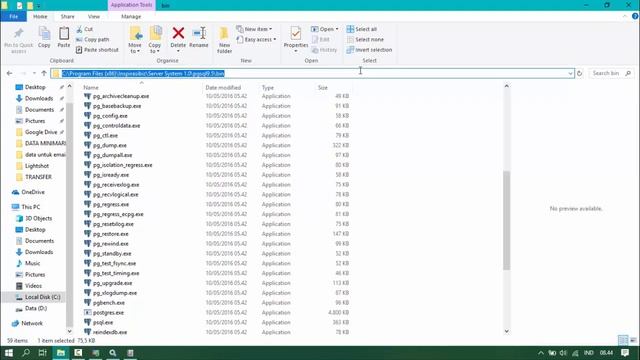This screenshot has width=640, height=360.
Task: Open the File menu
Action: click(x=13, y=17)
